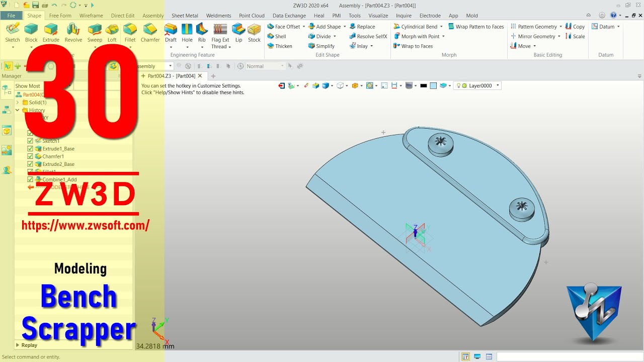Click the Resolve SelfX tool
Image resolution: width=644 pixels, height=362 pixels.
tap(368, 36)
